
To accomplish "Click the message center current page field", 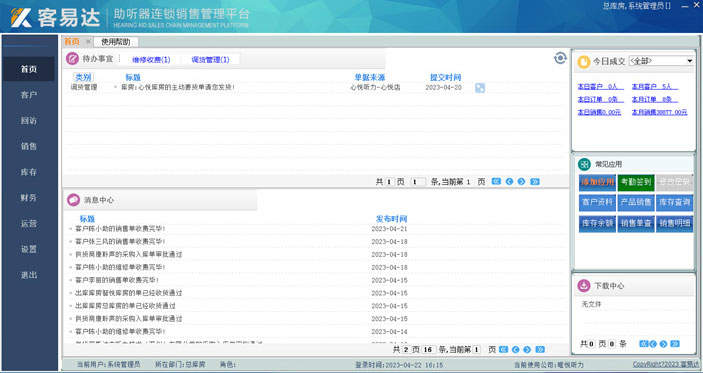I will click(477, 349).
